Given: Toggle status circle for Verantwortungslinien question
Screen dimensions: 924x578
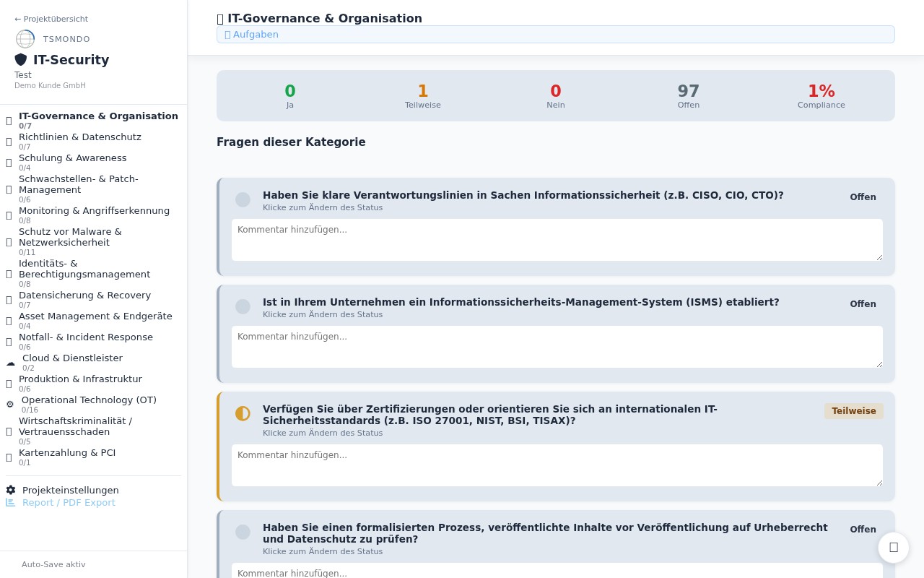Looking at the screenshot, I should [x=243, y=199].
